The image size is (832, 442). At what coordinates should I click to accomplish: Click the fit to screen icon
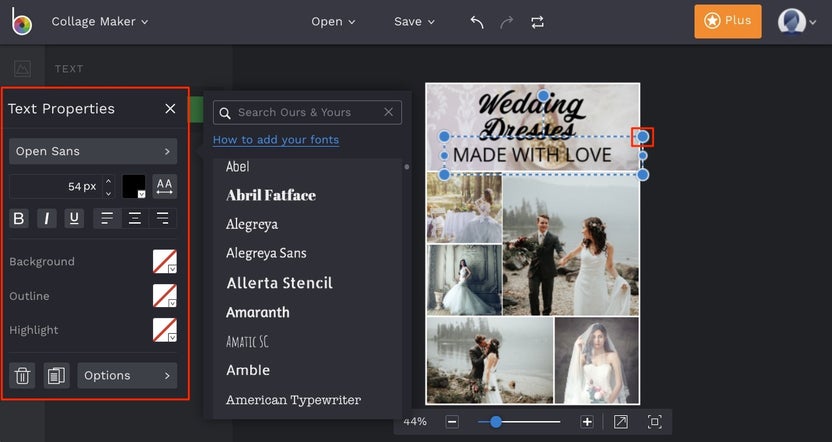pos(655,422)
